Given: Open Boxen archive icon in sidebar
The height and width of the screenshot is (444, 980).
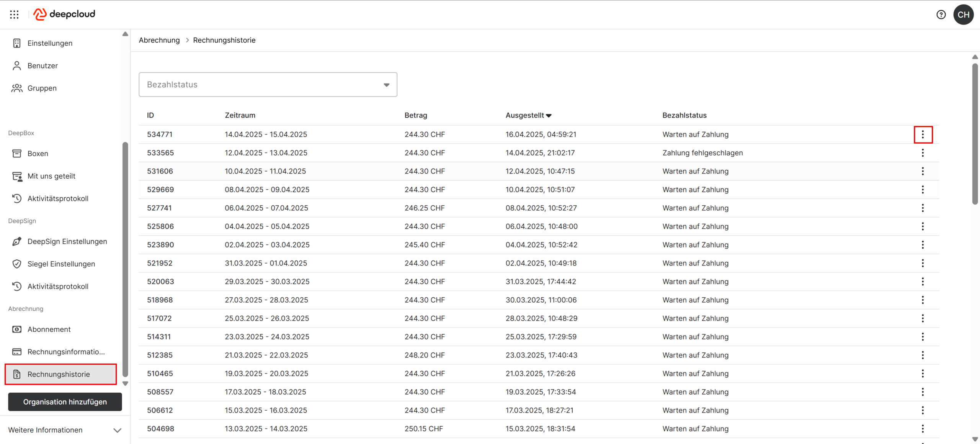Looking at the screenshot, I should [x=17, y=154].
